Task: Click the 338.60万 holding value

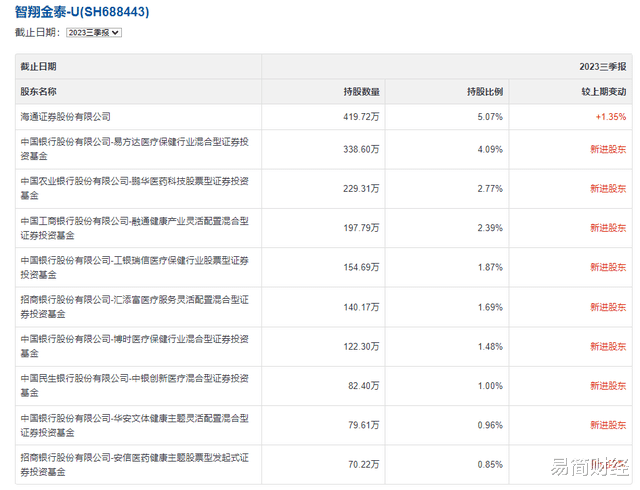Action: 361,149
